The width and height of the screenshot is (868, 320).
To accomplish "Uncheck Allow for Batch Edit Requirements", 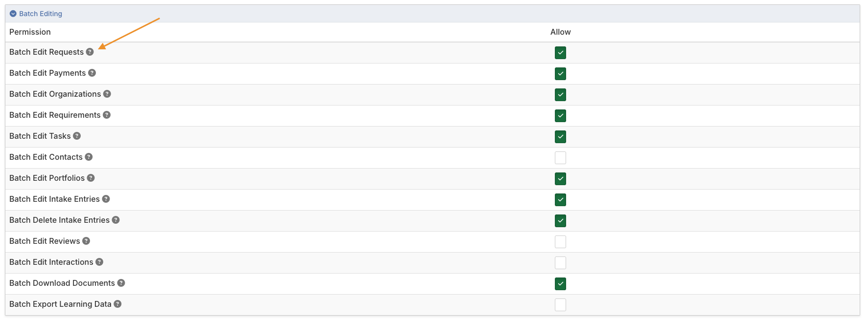I will click(560, 116).
